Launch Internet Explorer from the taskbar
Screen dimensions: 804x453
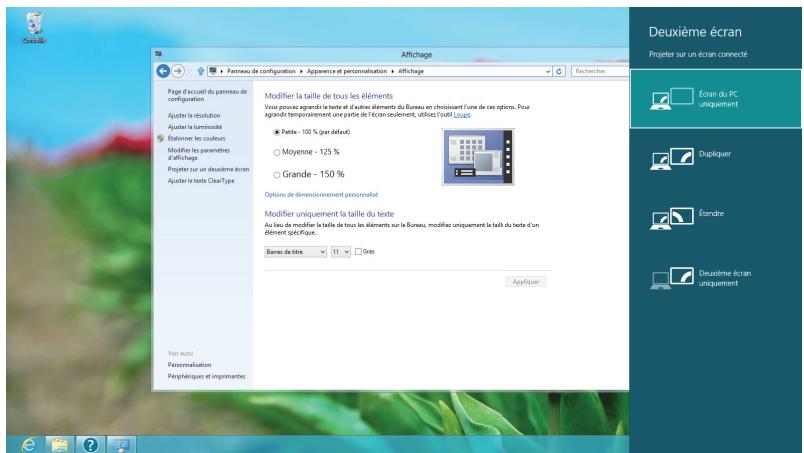pyautogui.click(x=28, y=444)
